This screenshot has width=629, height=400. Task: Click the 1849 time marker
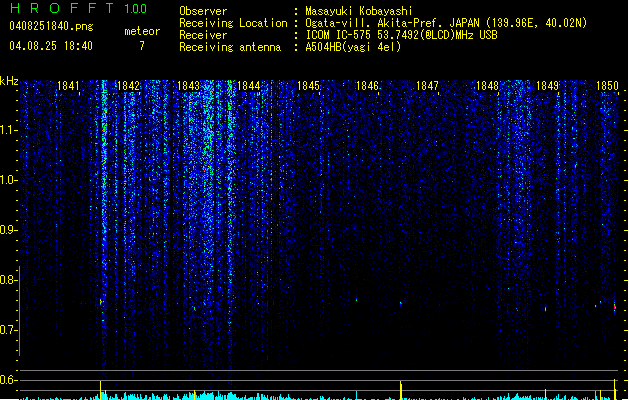click(548, 86)
